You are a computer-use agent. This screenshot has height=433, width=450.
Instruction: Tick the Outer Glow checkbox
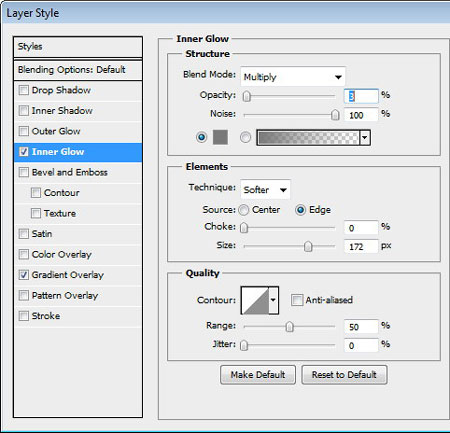click(24, 131)
